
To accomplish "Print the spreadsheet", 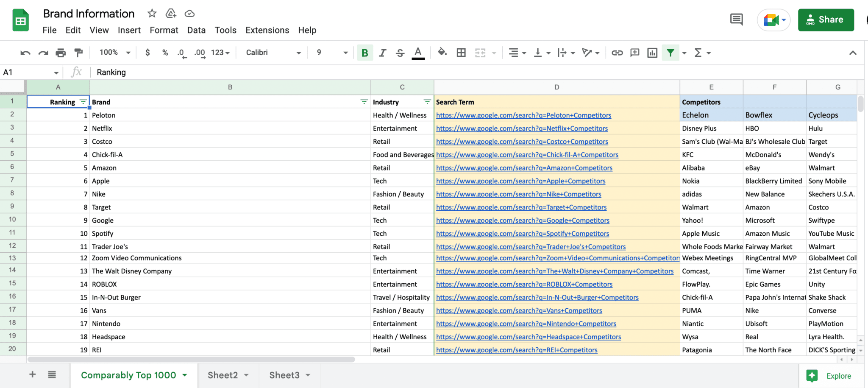I will 61,53.
